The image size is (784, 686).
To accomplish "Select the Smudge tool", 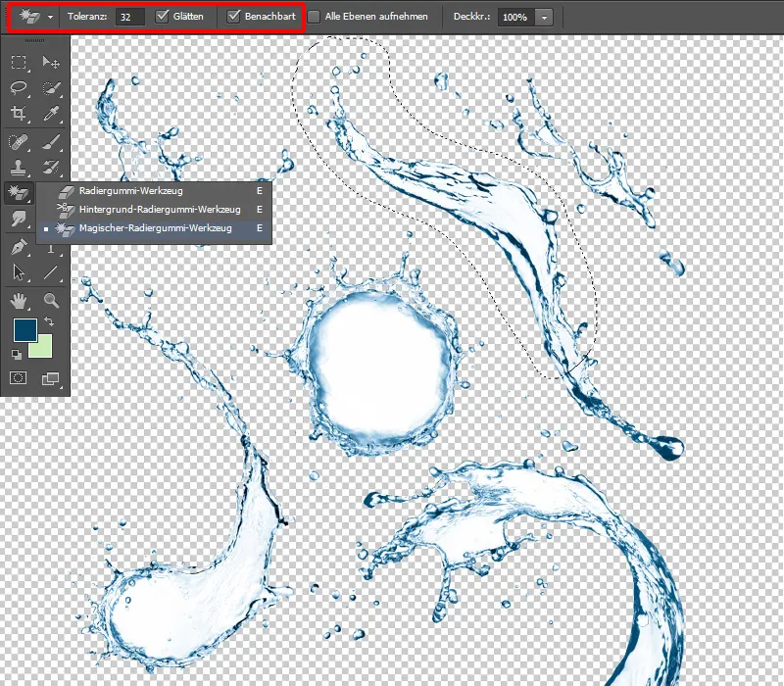I will (x=19, y=219).
